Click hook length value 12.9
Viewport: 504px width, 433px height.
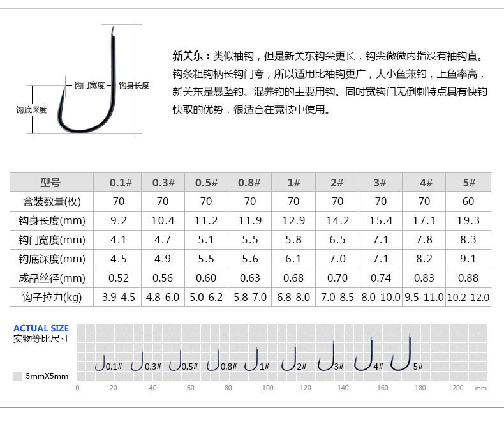click(293, 221)
